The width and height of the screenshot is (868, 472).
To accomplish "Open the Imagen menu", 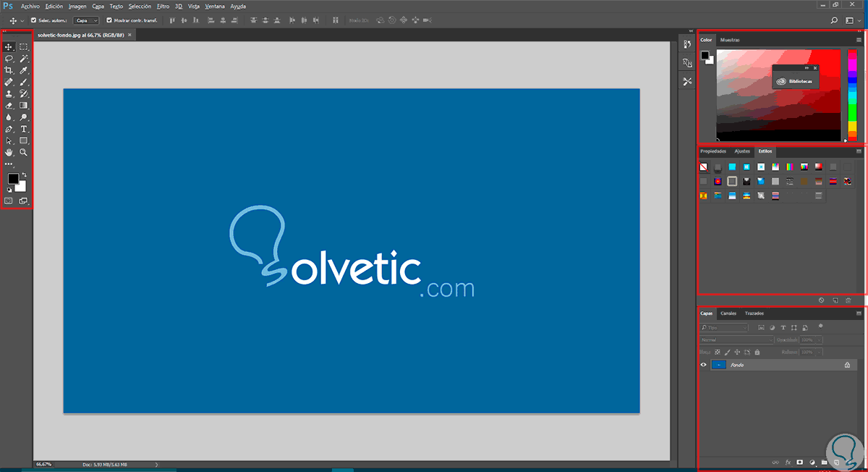I will tap(77, 6).
